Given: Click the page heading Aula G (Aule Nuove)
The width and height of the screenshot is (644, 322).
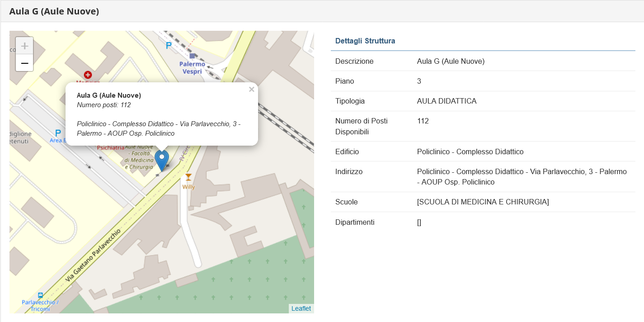Looking at the screenshot, I should pos(54,11).
